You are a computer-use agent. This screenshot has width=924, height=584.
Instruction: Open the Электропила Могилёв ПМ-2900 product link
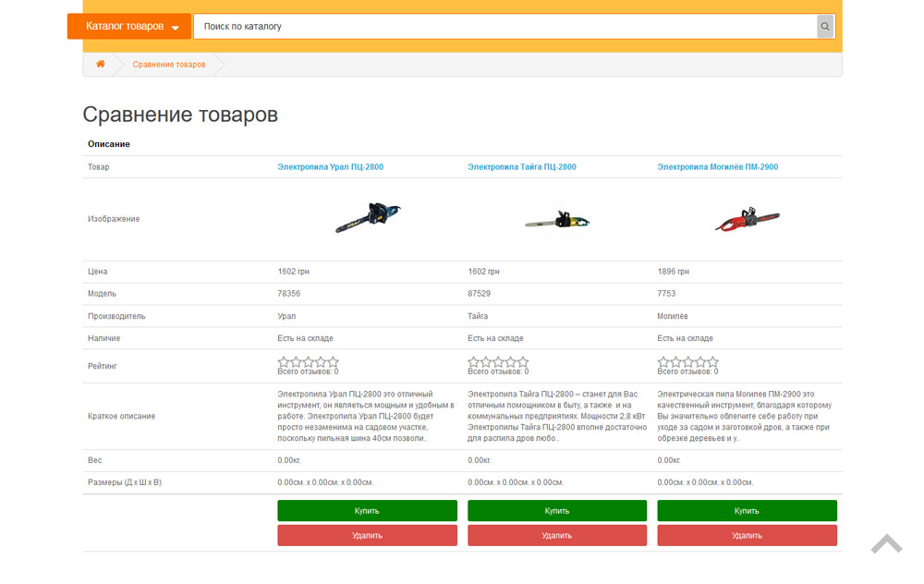click(x=717, y=167)
